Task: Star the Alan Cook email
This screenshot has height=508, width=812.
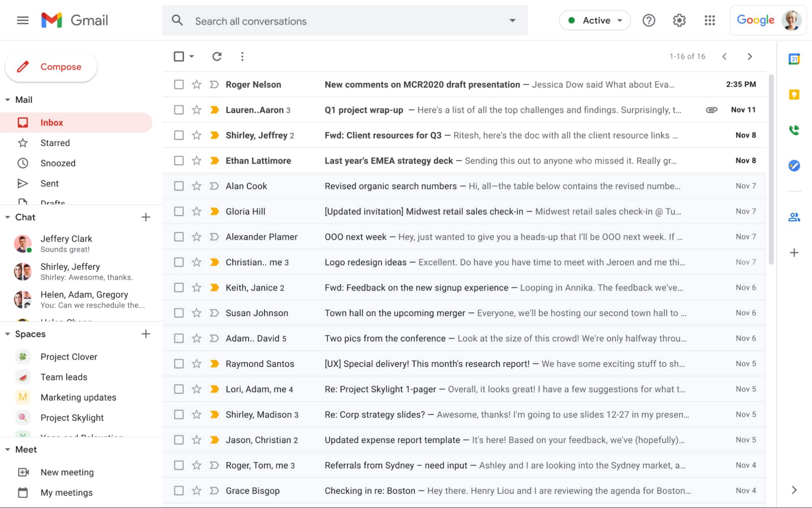Action: [x=197, y=186]
